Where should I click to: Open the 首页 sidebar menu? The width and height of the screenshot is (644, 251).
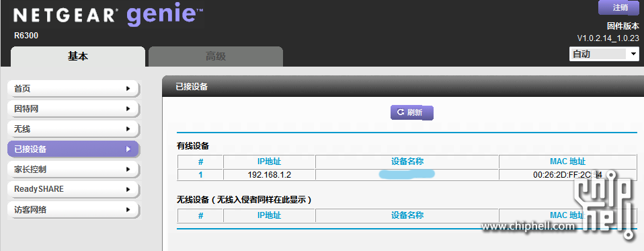(x=73, y=89)
